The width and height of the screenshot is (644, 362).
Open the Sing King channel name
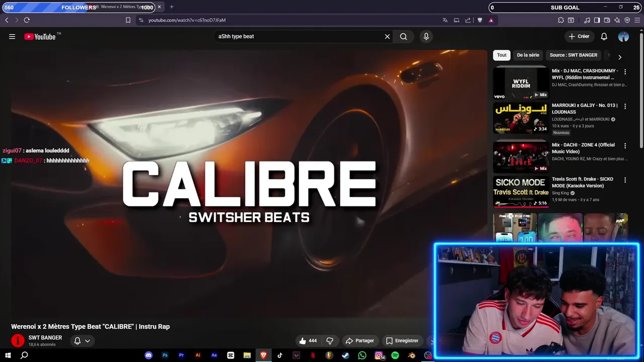coord(560,193)
